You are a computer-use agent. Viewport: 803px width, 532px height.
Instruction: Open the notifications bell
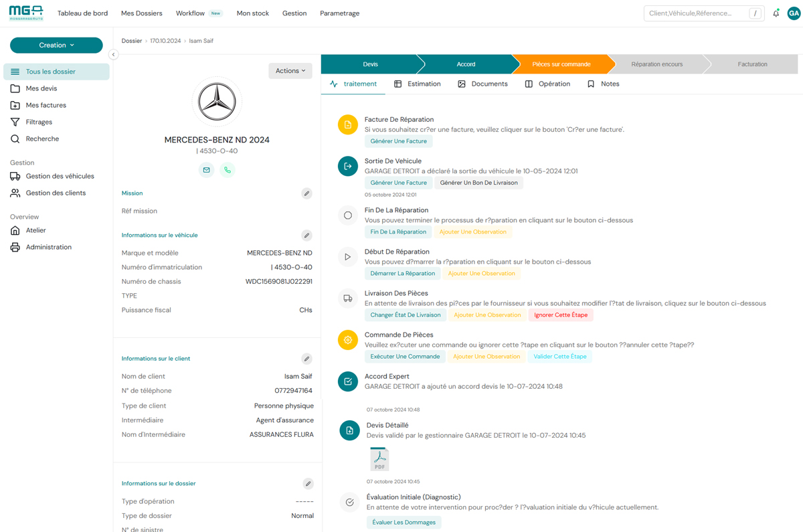click(x=776, y=13)
